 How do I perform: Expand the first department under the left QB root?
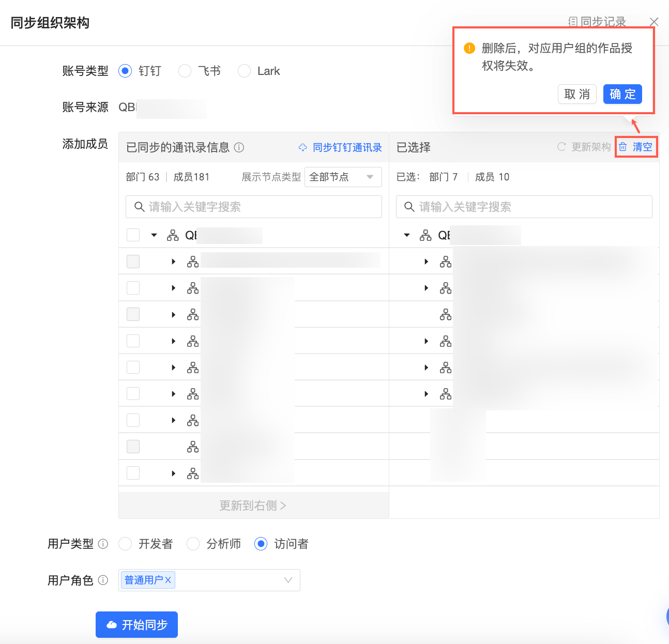click(174, 262)
